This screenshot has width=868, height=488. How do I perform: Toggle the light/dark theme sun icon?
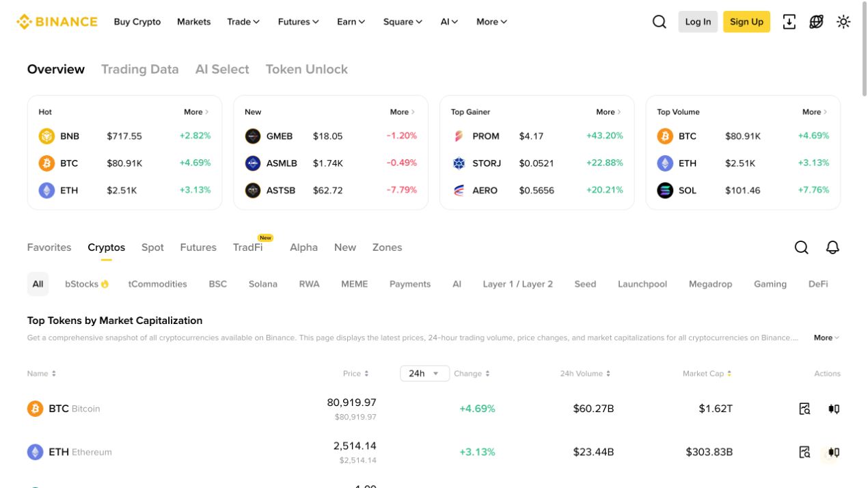click(844, 22)
